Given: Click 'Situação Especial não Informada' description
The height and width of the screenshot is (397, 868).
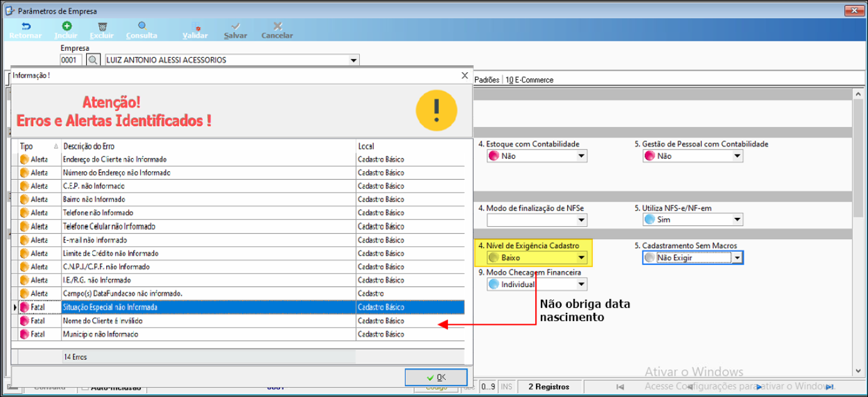Looking at the screenshot, I should coord(111,308).
